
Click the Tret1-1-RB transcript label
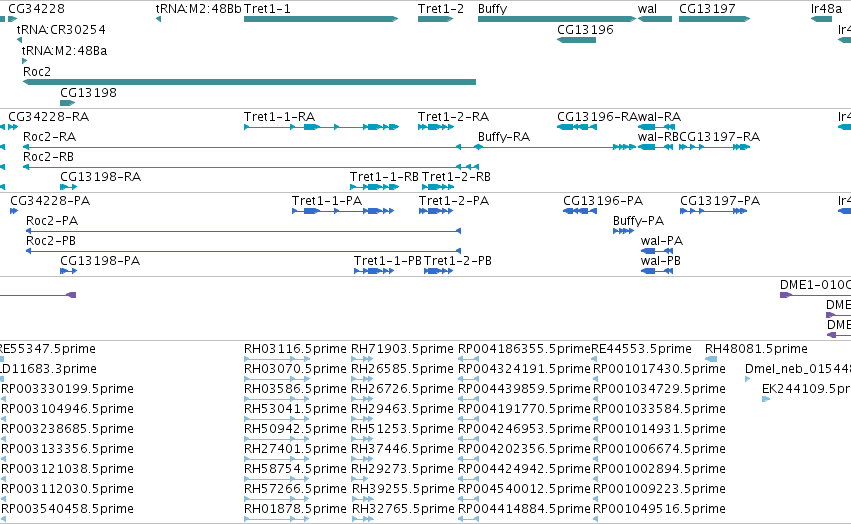(x=384, y=177)
